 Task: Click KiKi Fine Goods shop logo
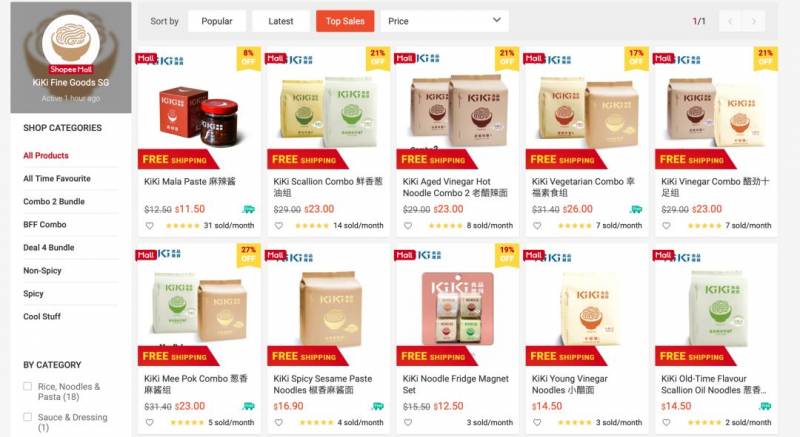(x=71, y=39)
